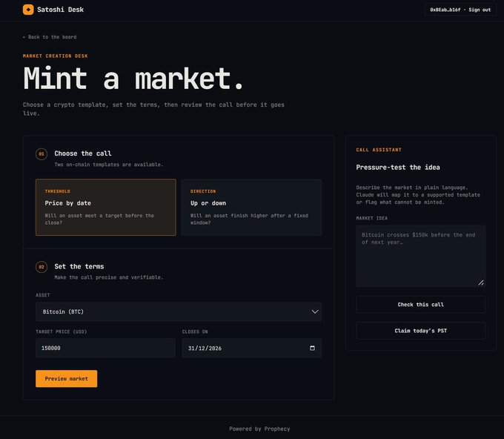Viewport: 504px width, 439px height.
Task: Click the Preview market button
Action: 66,378
